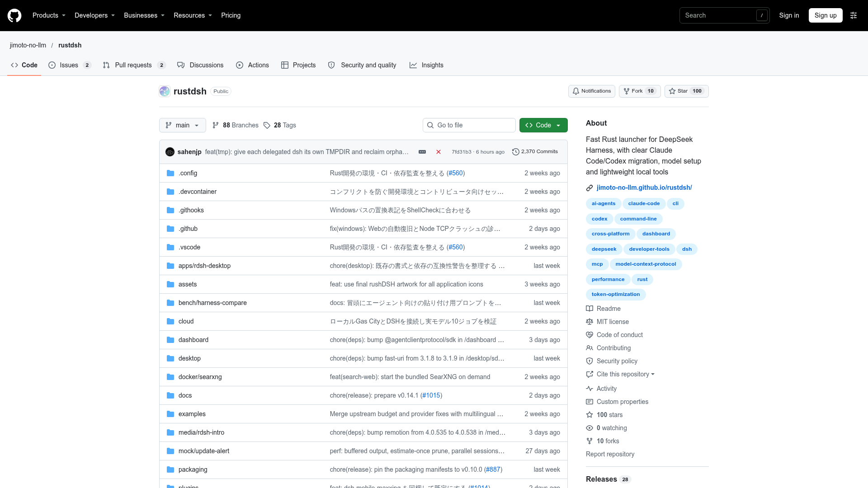The image size is (868, 488).
Task: Click the Sign in link
Action: 789,15
